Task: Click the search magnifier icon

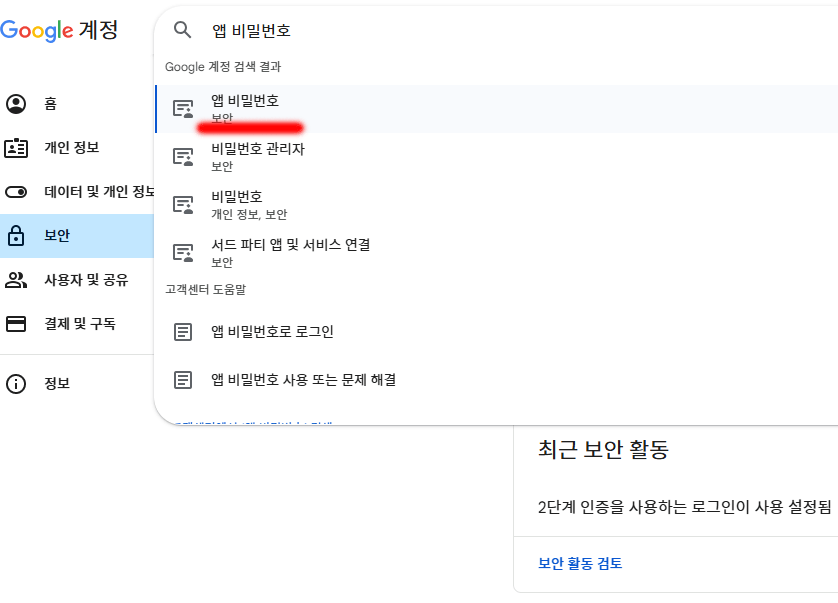Action: point(182,30)
